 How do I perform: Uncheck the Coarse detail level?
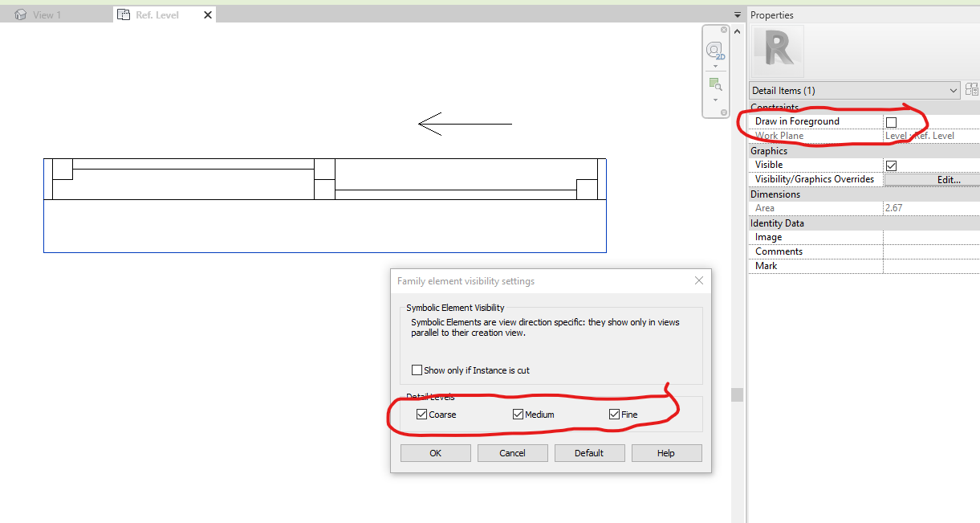point(421,414)
